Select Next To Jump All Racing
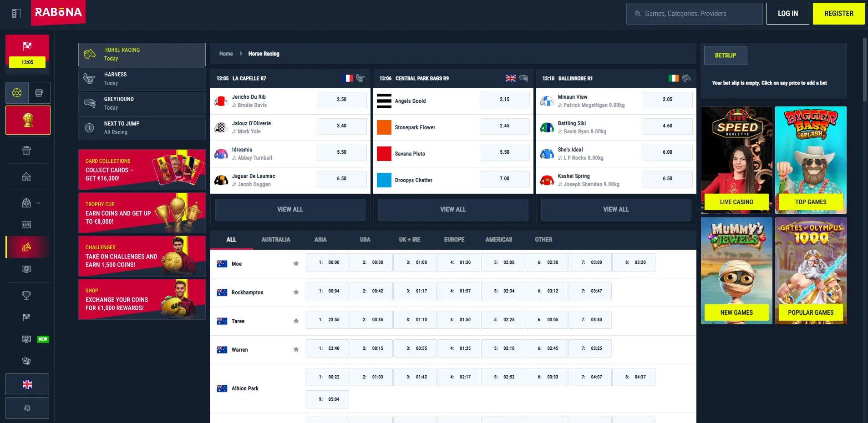 click(142, 128)
